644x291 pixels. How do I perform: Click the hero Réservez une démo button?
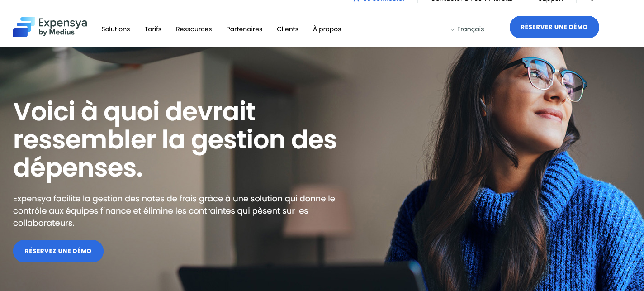pyautogui.click(x=58, y=251)
